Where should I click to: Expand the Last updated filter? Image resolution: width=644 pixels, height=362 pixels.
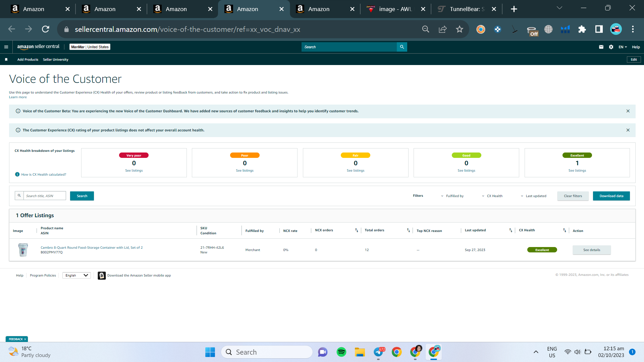tap(534, 196)
